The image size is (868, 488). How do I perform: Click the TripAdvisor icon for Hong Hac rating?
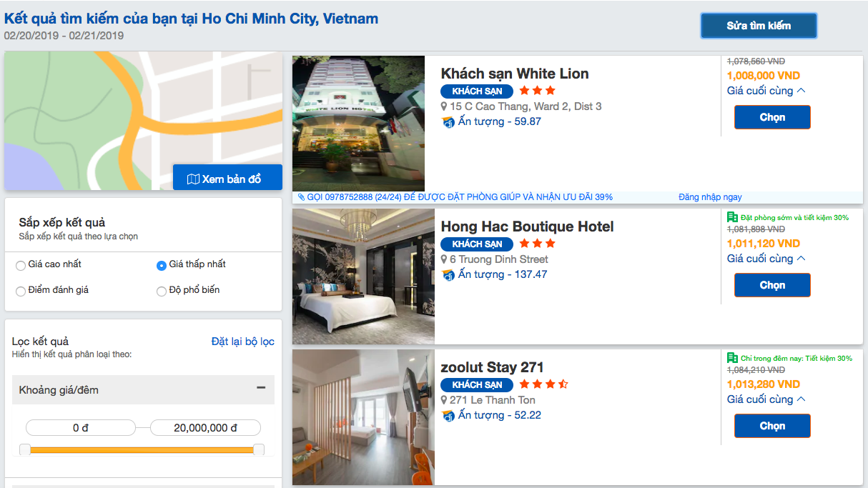coord(448,274)
